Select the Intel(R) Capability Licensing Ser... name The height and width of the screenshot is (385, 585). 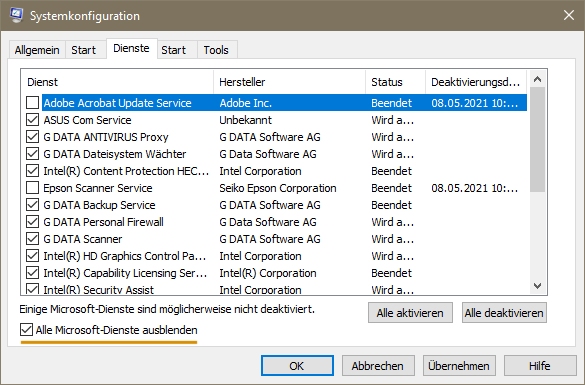tap(125, 273)
